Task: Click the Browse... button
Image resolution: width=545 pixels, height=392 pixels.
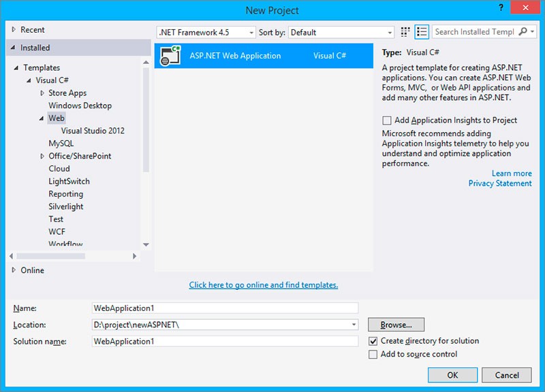Action: pos(396,325)
